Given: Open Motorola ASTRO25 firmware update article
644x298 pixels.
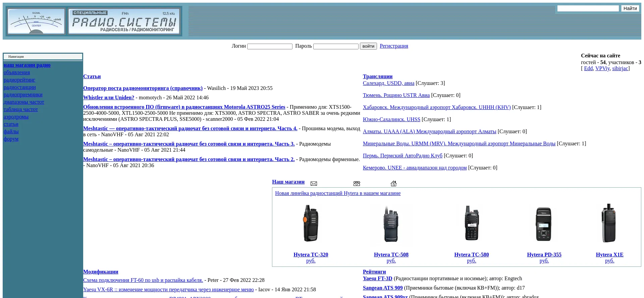Looking at the screenshot, I should pos(184,107).
